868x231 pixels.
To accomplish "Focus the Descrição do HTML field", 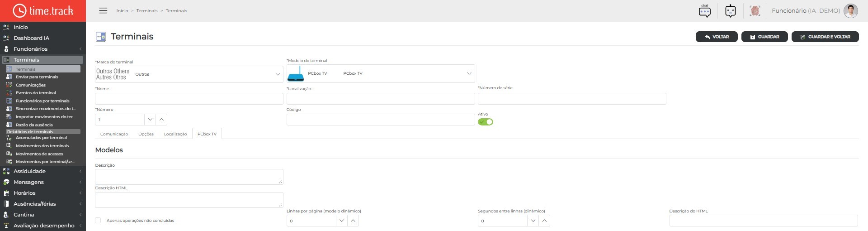I will click(764, 221).
